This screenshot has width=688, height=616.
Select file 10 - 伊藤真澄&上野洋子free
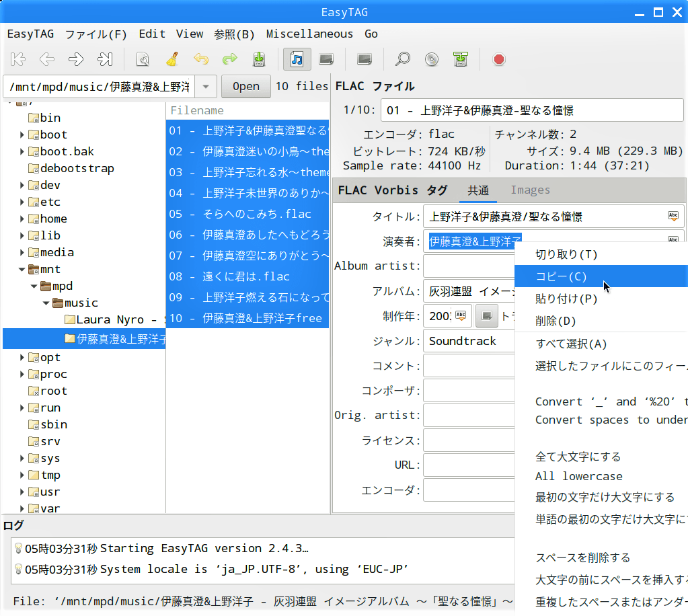(247, 318)
